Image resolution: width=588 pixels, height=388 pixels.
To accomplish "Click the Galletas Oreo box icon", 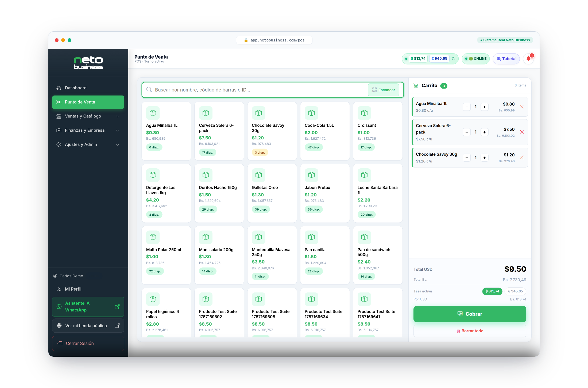I will click(258, 175).
